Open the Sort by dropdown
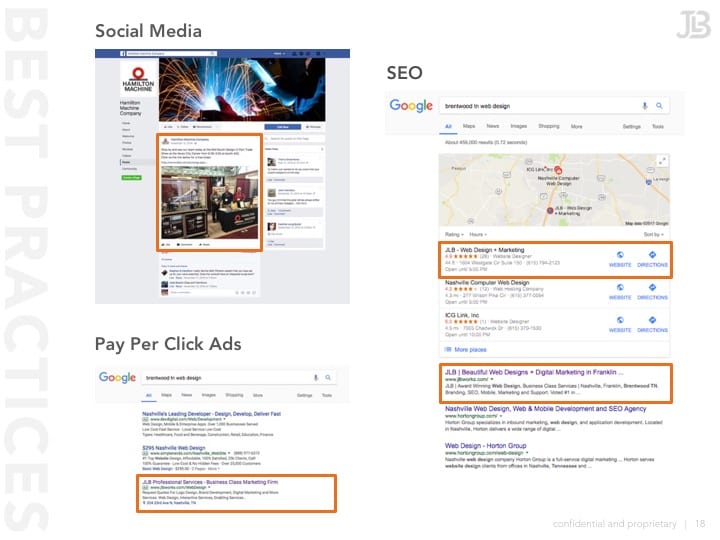Image resolution: width=720 pixels, height=540 pixels. point(653,235)
